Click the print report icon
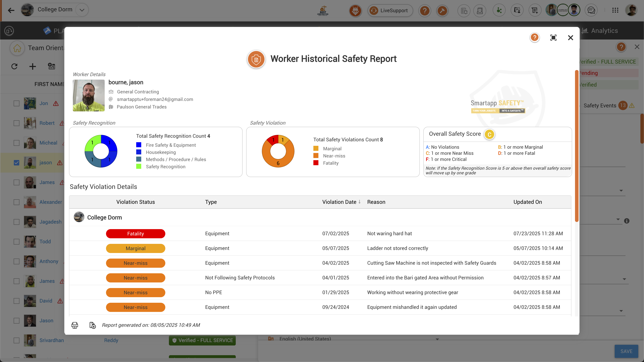The image size is (644, 362). [x=75, y=325]
